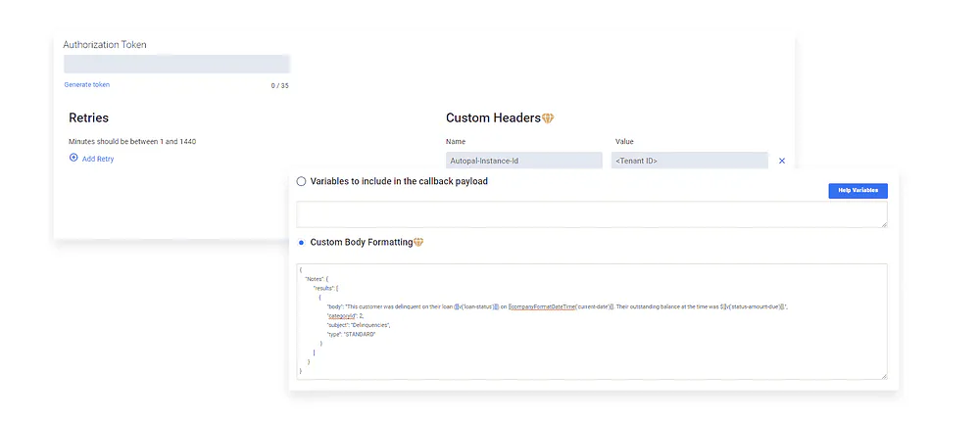The image size is (980, 422).
Task: Click the Add Retry link text
Action: [98, 160]
